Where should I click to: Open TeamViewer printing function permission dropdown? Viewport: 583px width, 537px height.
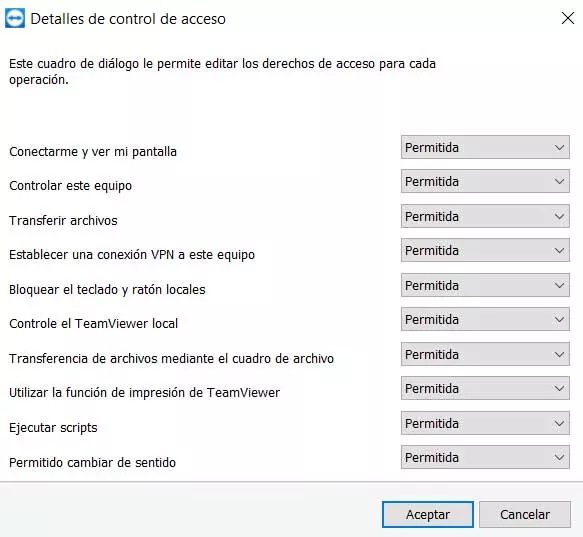[485, 388]
